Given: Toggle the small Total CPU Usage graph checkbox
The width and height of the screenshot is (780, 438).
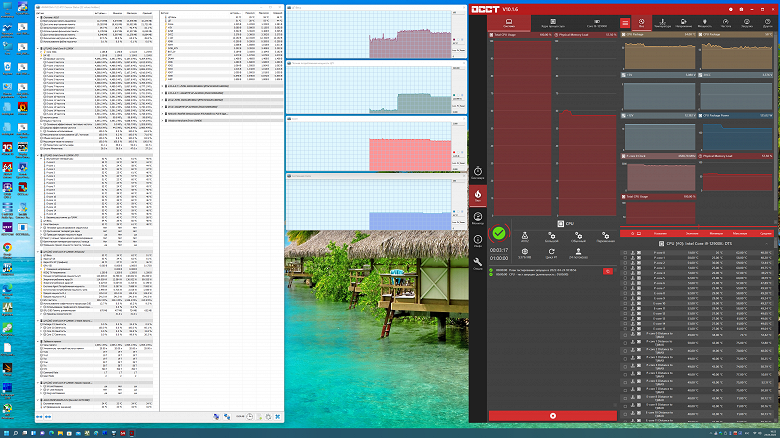Looking at the screenshot, I should coord(624,197).
